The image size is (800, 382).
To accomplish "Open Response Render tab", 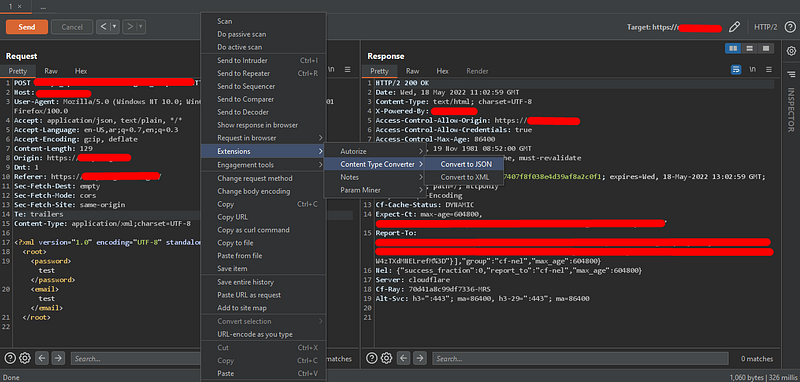I will click(477, 71).
